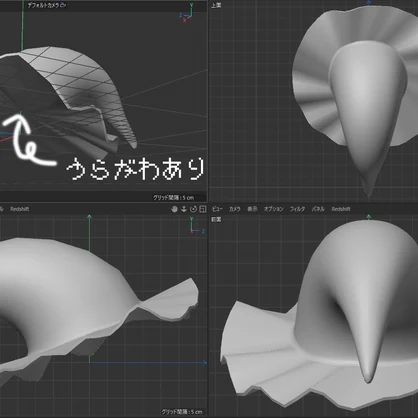Click the orbit/rotate view icon

(x=193, y=209)
